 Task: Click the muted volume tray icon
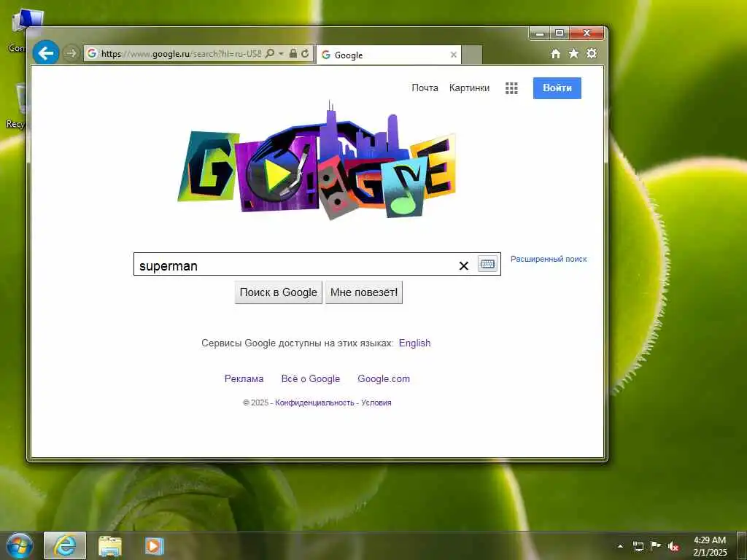click(x=673, y=546)
